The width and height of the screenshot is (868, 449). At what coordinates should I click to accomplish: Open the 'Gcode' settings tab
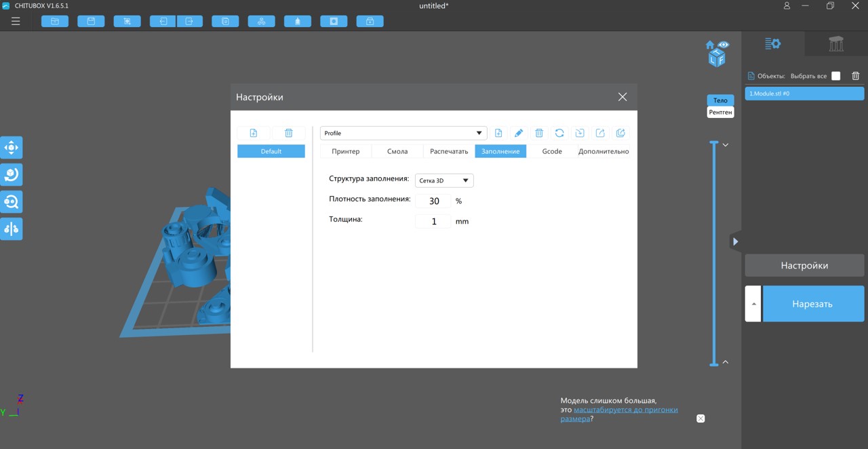pyautogui.click(x=552, y=151)
